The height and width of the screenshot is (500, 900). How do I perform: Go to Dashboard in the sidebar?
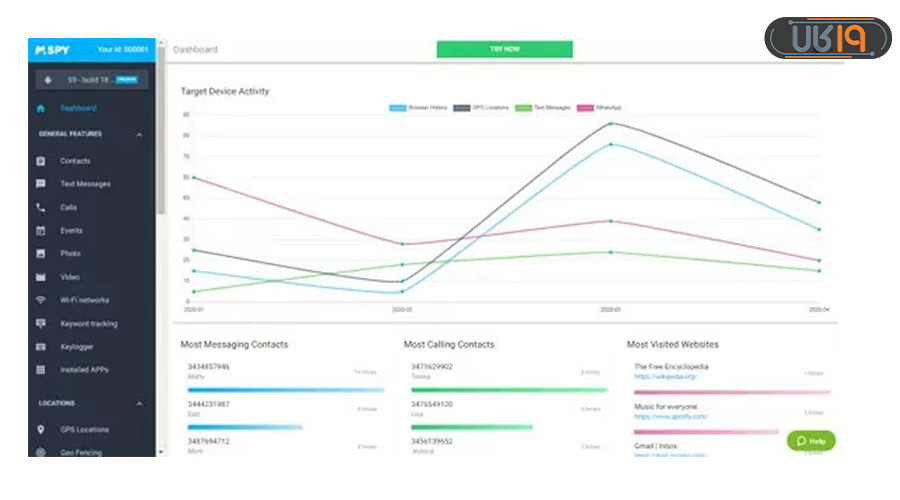pyautogui.click(x=78, y=108)
